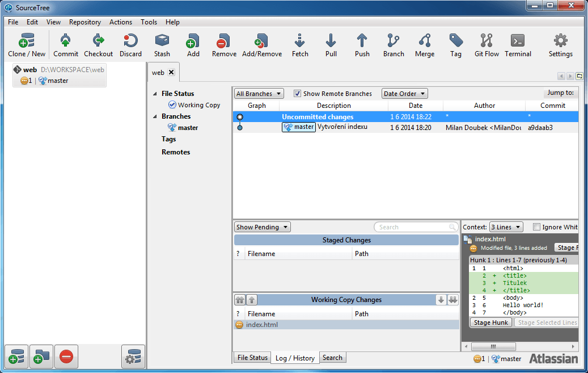Open the All Branches dropdown
Screen dimensions: 588x373
pyautogui.click(x=259, y=94)
